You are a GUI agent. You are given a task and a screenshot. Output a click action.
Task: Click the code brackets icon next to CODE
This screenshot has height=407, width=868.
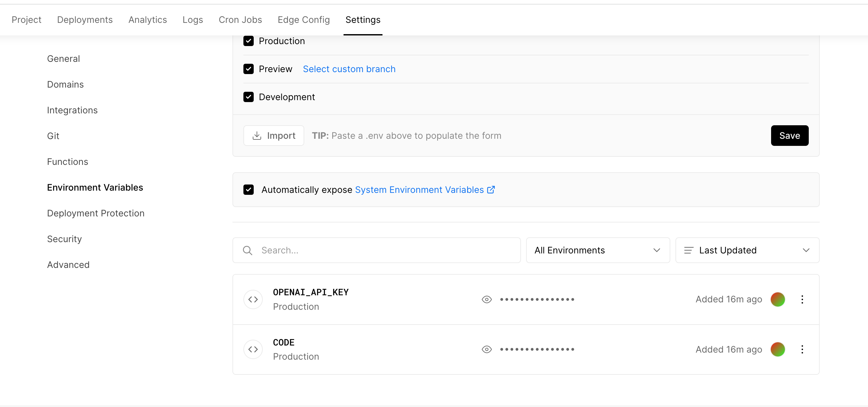pos(253,349)
